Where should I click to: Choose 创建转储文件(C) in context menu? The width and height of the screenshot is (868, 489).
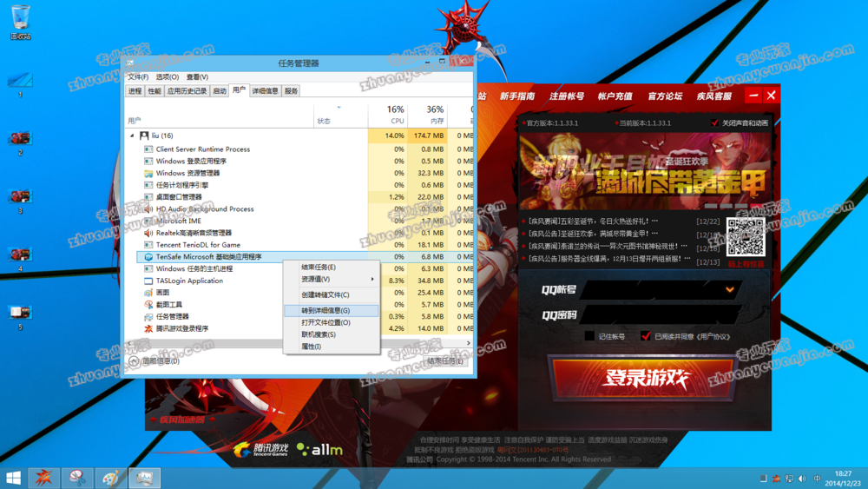(332, 294)
